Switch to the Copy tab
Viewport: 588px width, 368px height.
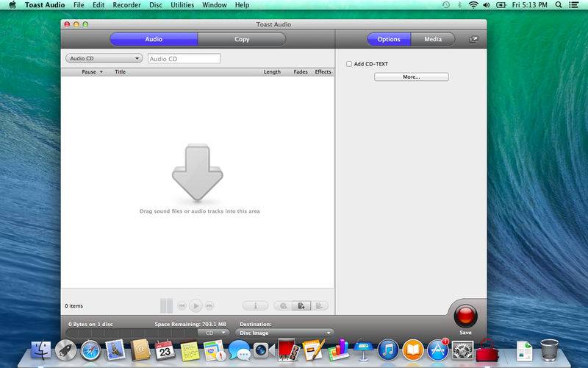pos(242,39)
